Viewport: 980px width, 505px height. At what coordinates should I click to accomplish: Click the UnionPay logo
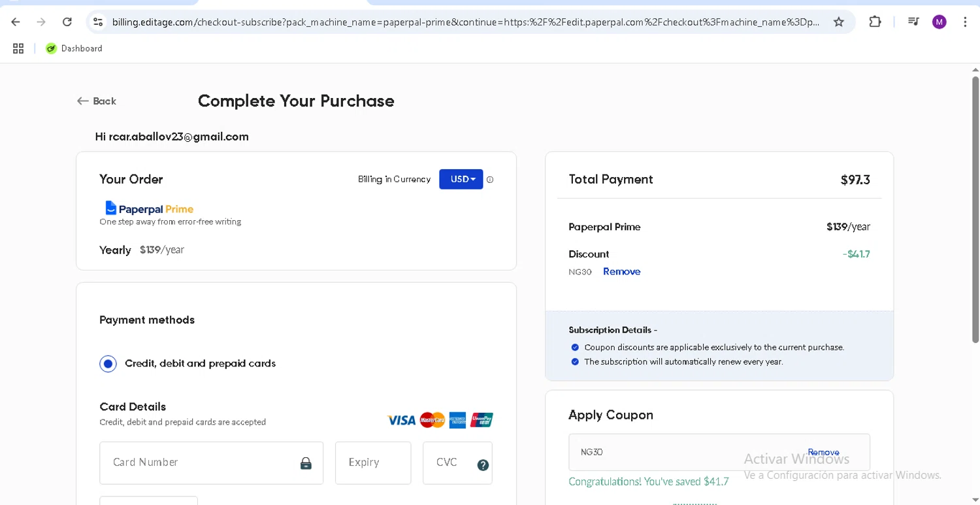click(x=482, y=420)
